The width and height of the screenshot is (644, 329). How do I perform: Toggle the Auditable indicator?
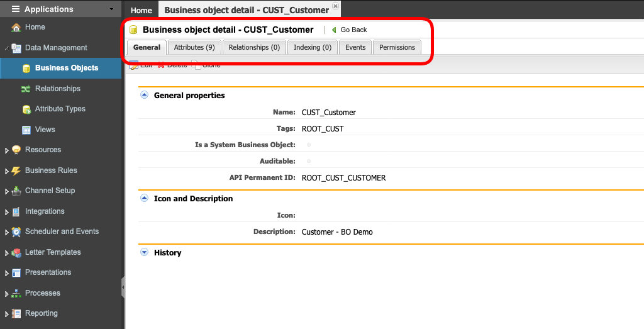coord(308,161)
